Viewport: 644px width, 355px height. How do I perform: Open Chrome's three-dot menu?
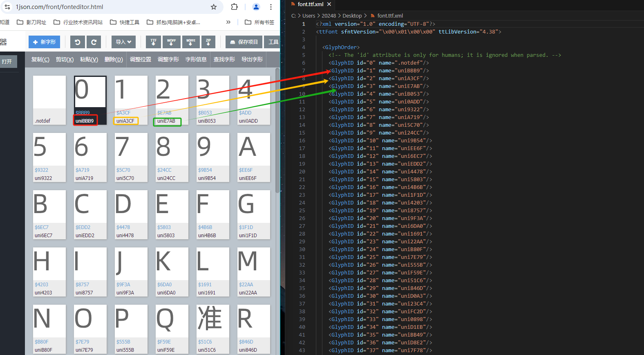coord(271,7)
